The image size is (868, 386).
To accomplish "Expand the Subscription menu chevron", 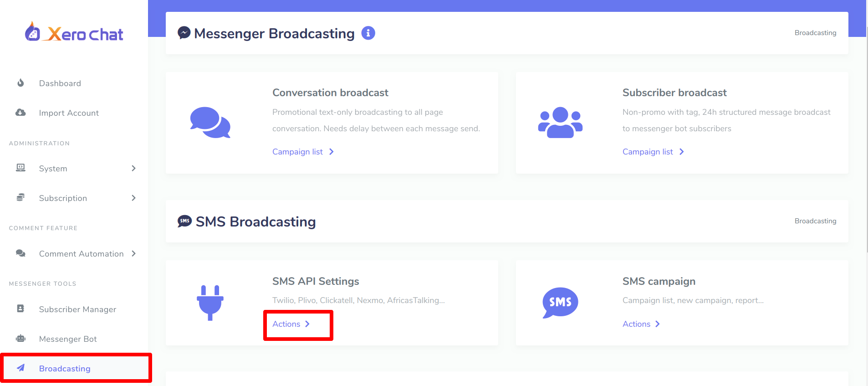I will (133, 198).
